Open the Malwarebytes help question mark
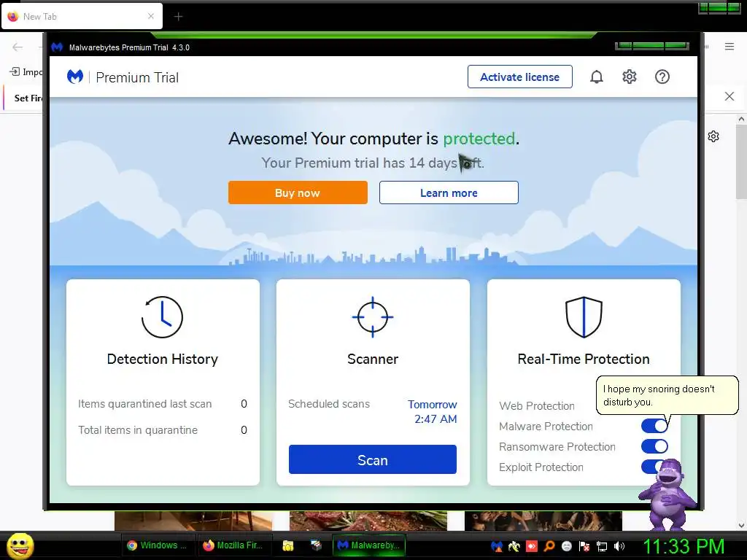 click(662, 77)
